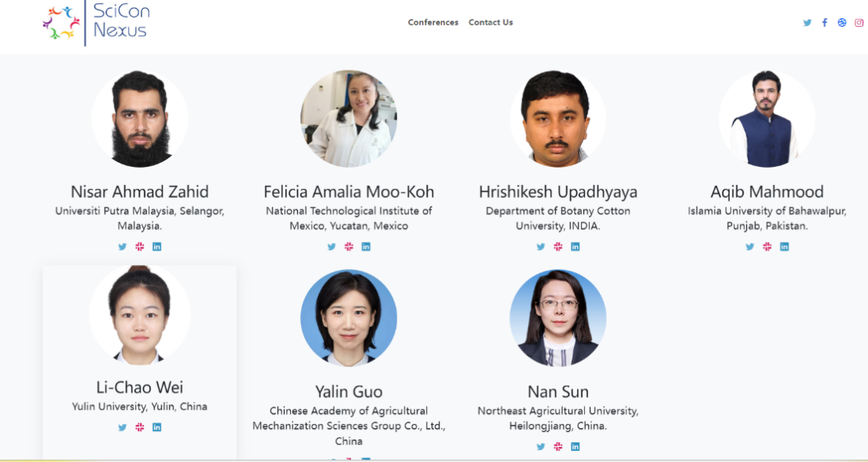Open the Dribbble icon in the header
Viewport: 868px width, 462px height.
tap(842, 23)
